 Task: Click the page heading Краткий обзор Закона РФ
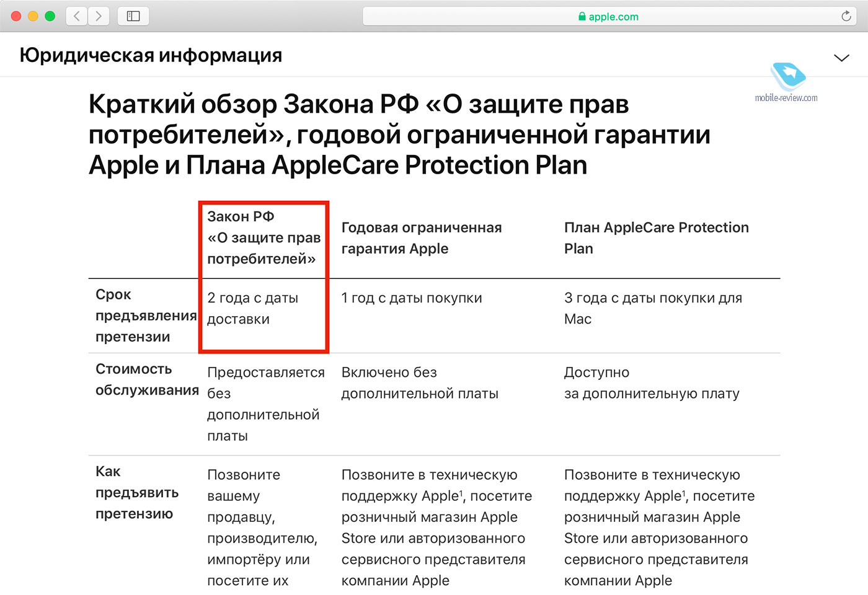[399, 134]
